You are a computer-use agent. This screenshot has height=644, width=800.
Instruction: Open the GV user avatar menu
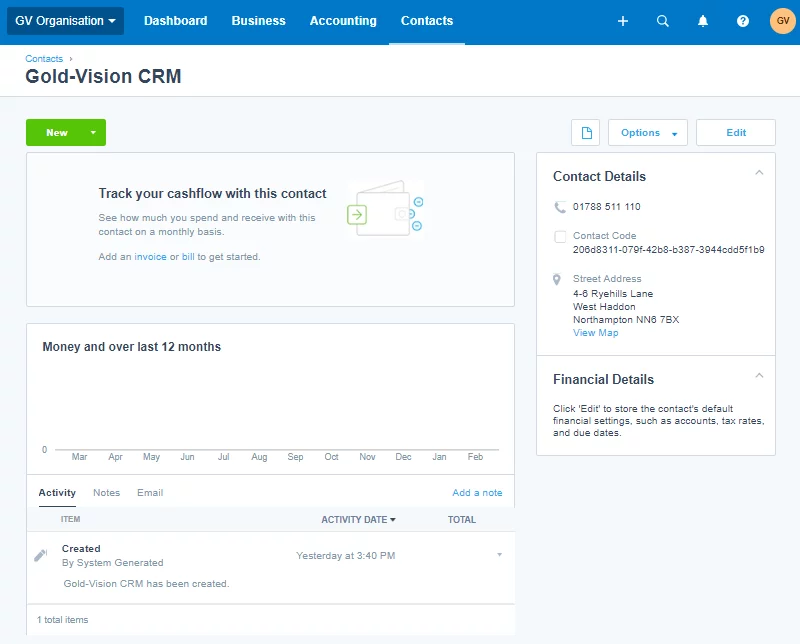tap(783, 21)
